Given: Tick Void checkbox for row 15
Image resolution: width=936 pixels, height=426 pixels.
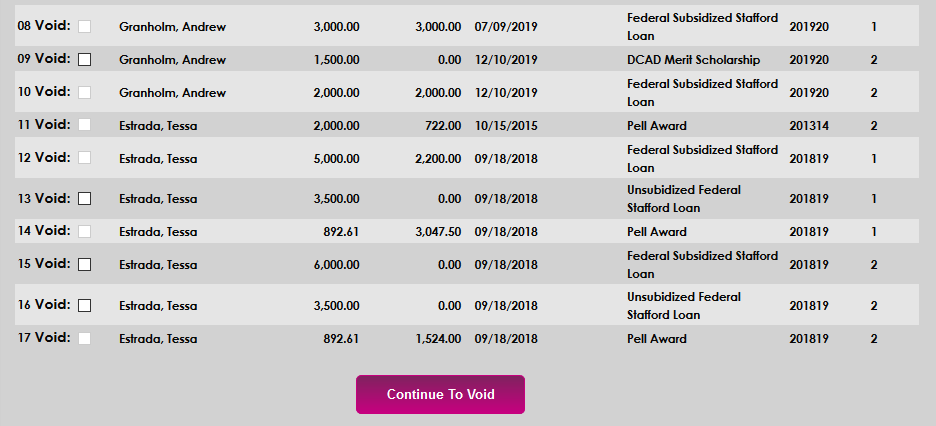Looking at the screenshot, I should [85, 264].
